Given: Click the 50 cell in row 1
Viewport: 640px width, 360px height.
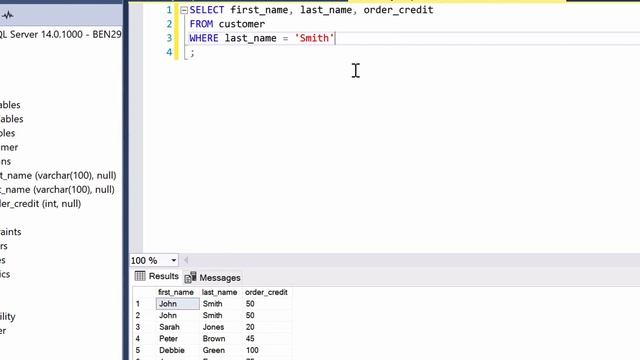Looking at the screenshot, I should pos(267,304).
